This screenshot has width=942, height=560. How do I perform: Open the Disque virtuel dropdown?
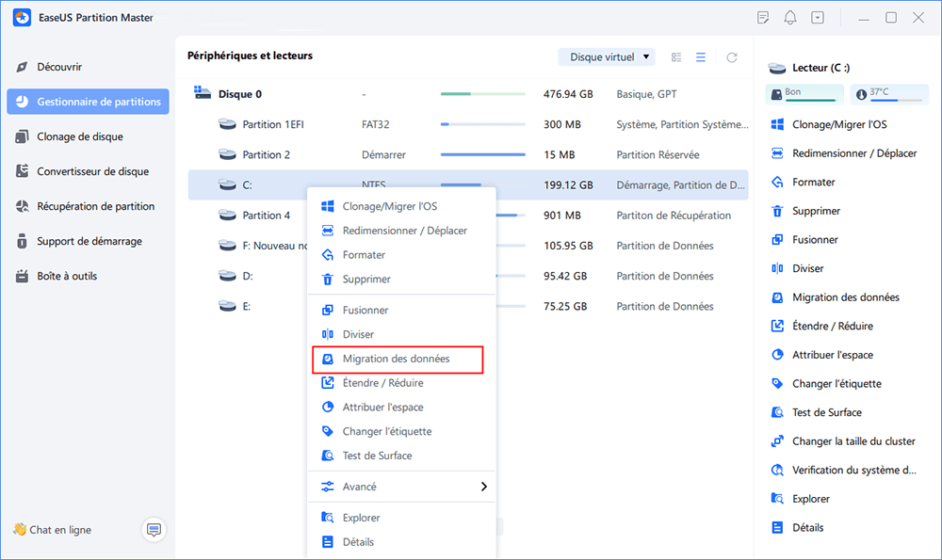(607, 57)
